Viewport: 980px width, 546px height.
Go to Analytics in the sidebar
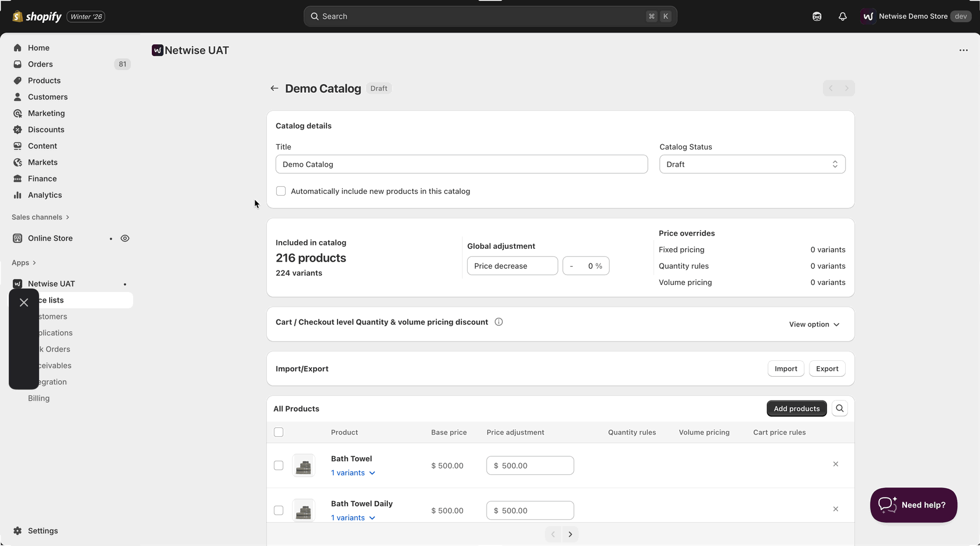pyautogui.click(x=44, y=195)
